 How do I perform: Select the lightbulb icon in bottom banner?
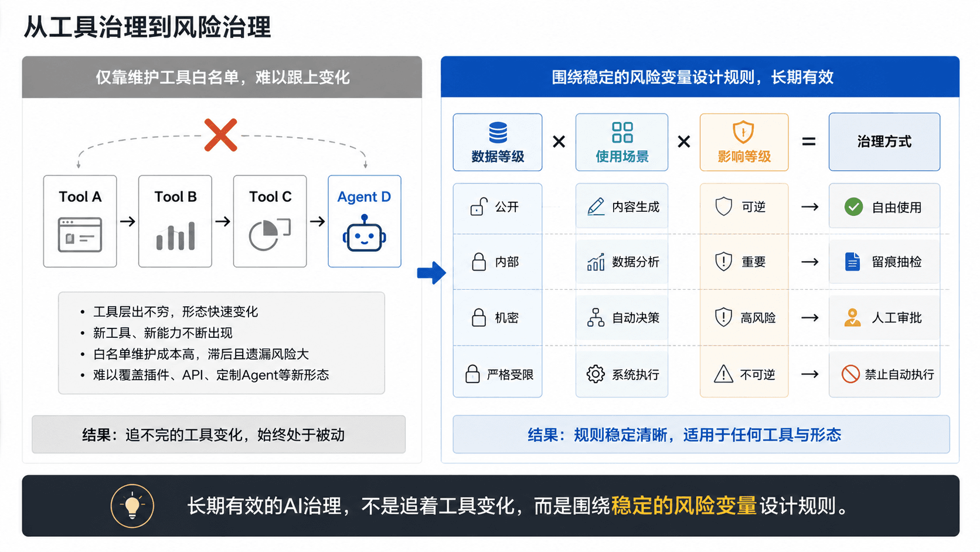tap(132, 506)
